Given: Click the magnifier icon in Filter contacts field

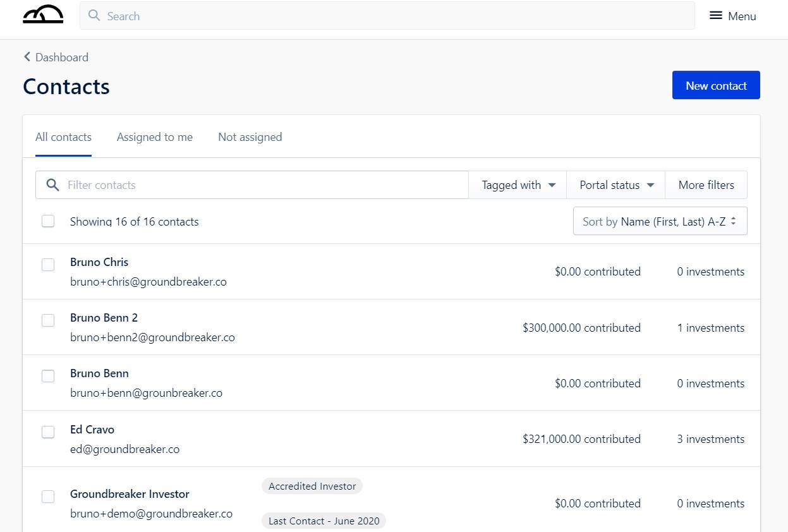Looking at the screenshot, I should pos(53,184).
